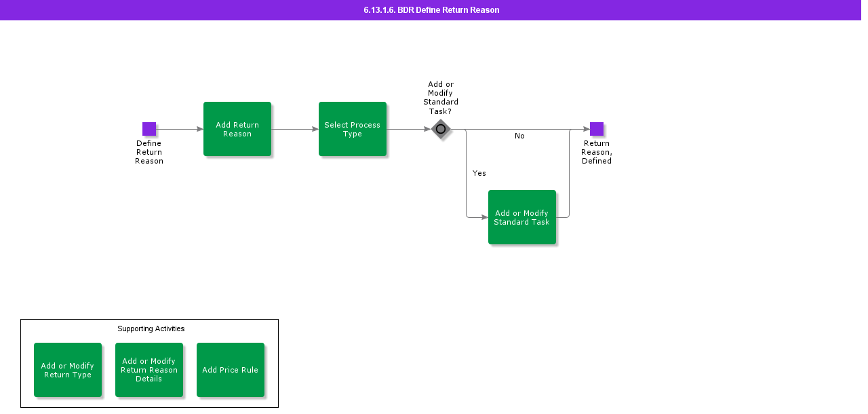Click the Add or Modify Standard Task gateway diamond
This screenshot has width=868, height=414.
click(x=441, y=129)
